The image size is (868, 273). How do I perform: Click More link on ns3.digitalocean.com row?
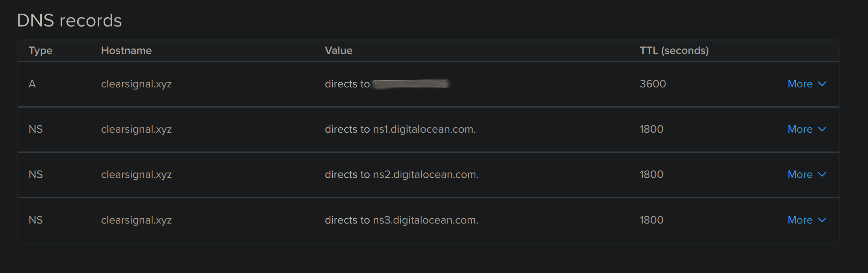click(x=807, y=220)
